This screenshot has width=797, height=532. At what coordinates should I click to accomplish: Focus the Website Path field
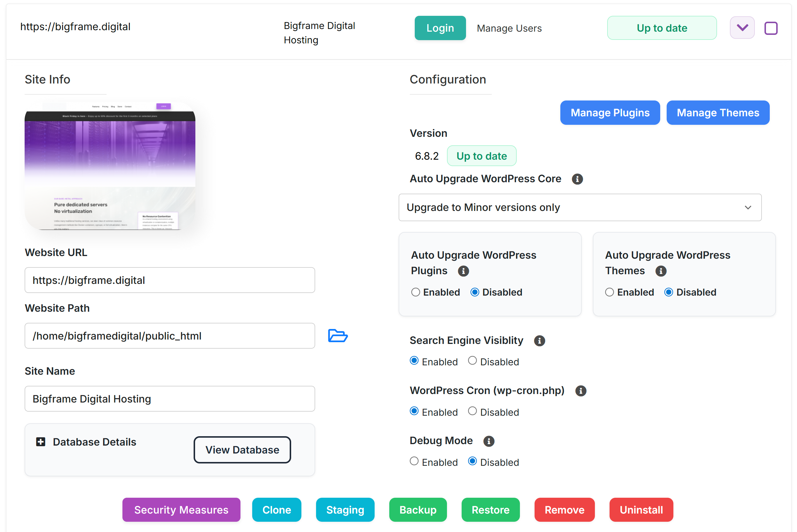[x=170, y=335]
